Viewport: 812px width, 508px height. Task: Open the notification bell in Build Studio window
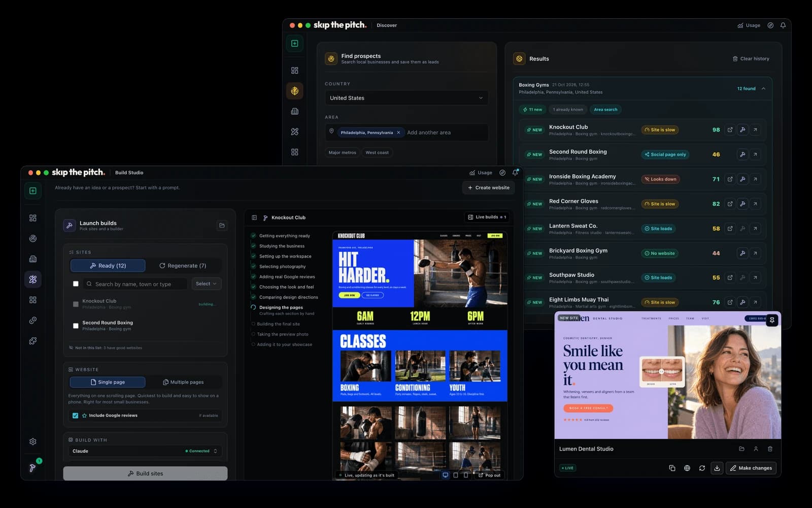pyautogui.click(x=515, y=173)
